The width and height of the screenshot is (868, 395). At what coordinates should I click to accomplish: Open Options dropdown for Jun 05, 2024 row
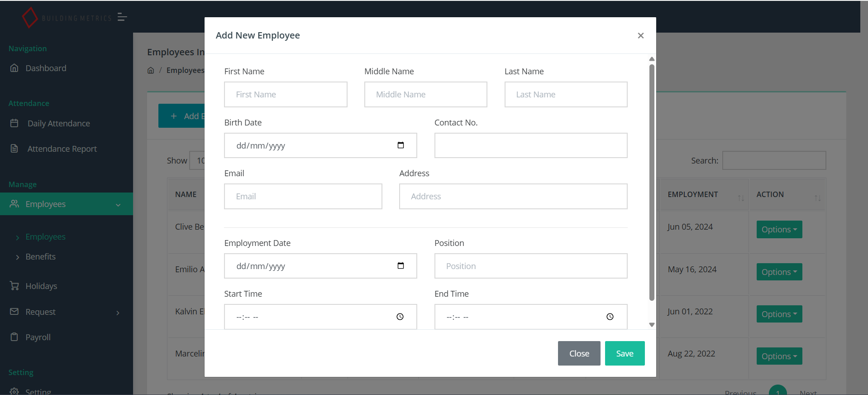point(779,229)
